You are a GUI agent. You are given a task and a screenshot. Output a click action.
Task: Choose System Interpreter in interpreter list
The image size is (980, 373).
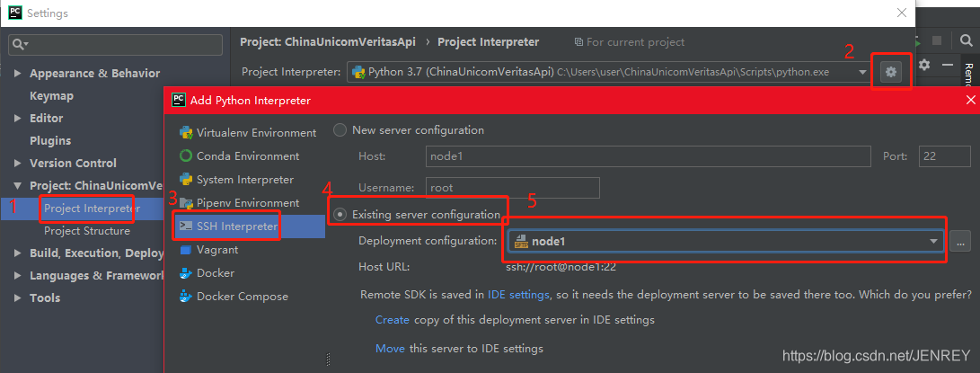[245, 180]
